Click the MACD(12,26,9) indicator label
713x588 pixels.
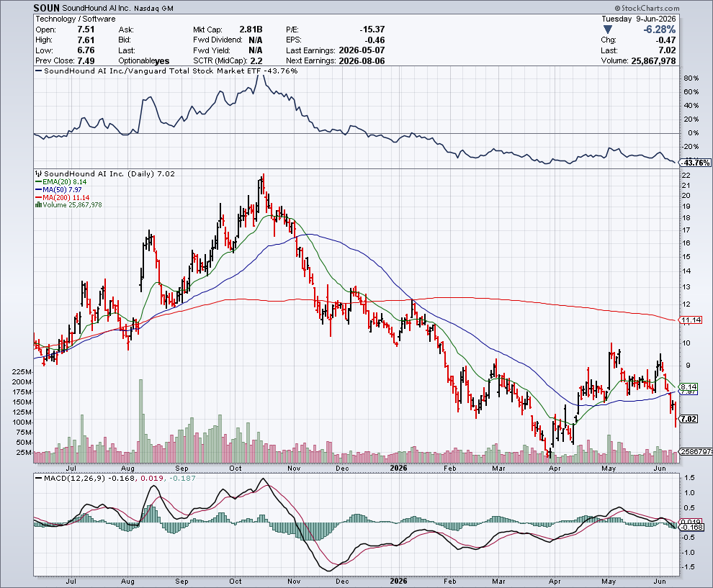74,478
